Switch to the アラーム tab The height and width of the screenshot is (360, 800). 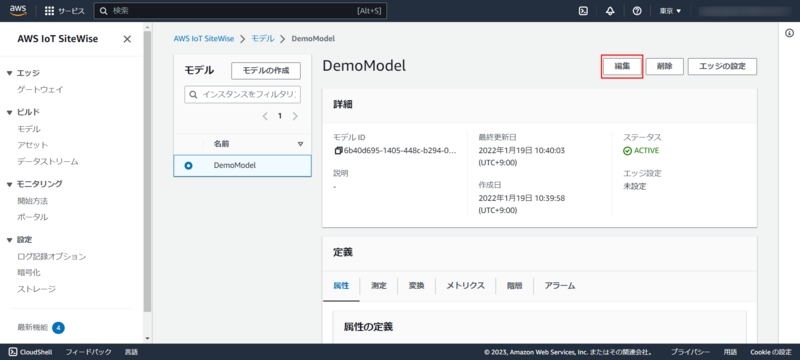point(560,286)
